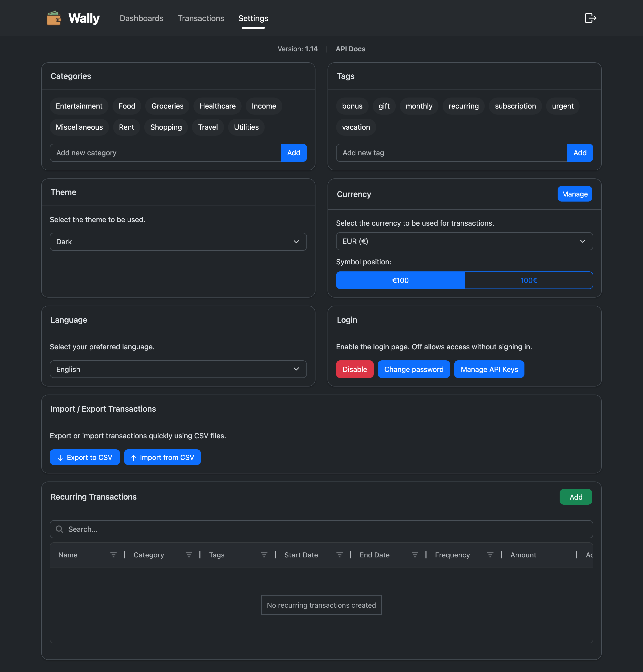Click the Export to CSV button

85,457
